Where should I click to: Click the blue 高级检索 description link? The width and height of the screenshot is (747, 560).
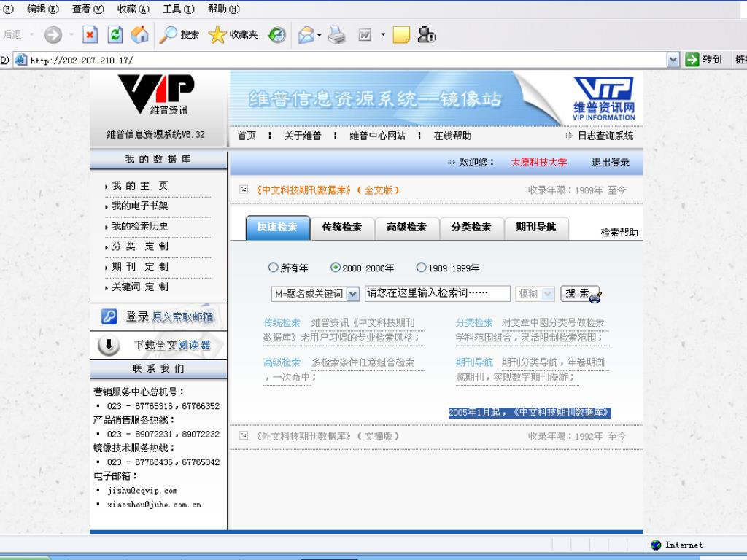pyautogui.click(x=282, y=362)
